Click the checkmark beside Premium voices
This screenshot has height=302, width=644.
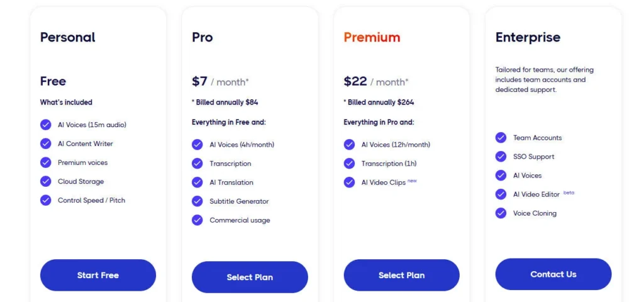(46, 162)
